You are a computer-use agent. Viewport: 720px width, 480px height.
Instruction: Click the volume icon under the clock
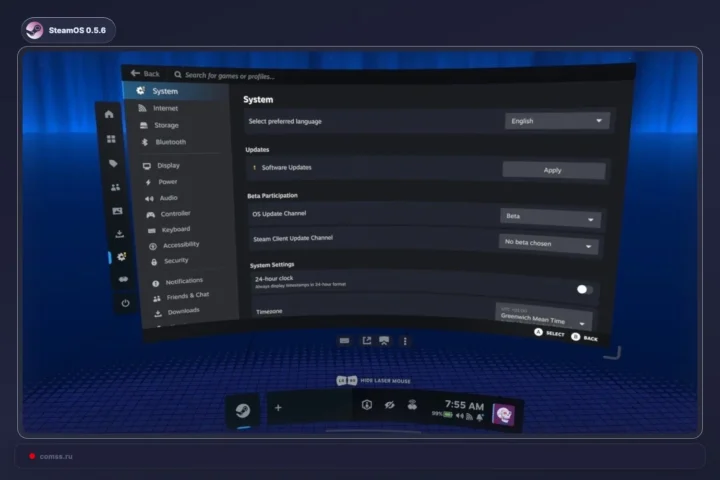(x=460, y=416)
